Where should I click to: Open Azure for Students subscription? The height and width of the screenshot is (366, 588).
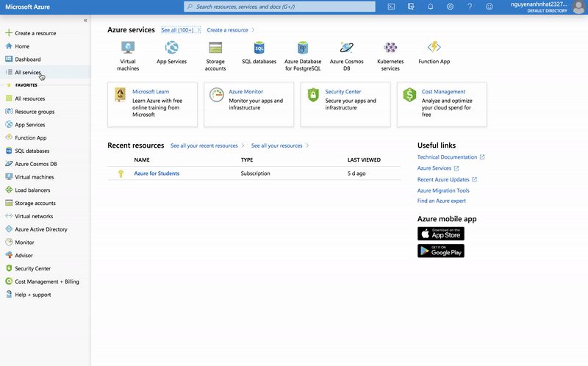coord(157,173)
